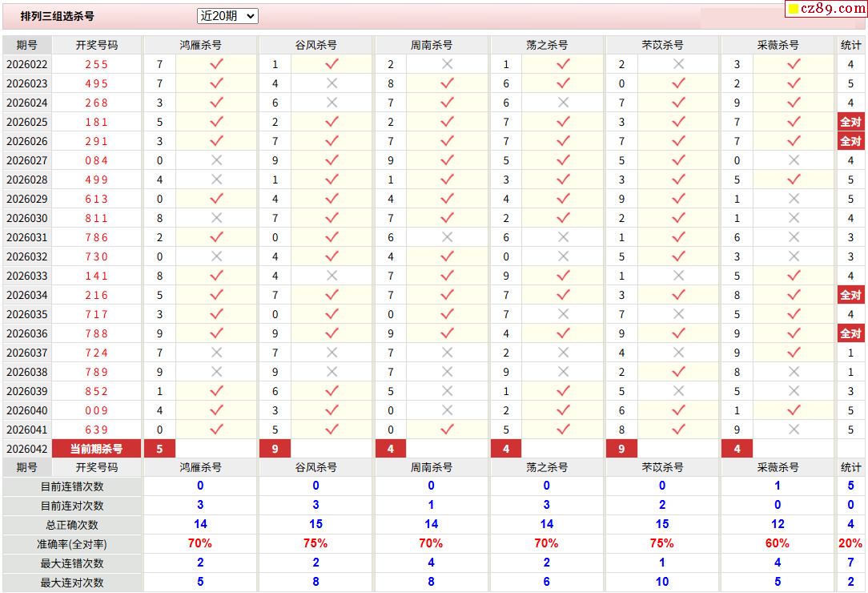The width and height of the screenshot is (868, 593).
Task: Click 荡之杀号 cross mark in row 2026024
Action: [563, 103]
